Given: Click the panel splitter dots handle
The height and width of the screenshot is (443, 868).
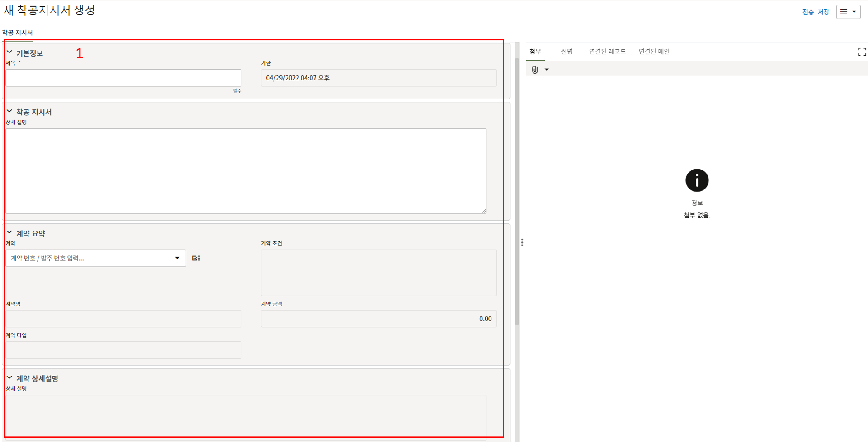Looking at the screenshot, I should click(x=522, y=243).
